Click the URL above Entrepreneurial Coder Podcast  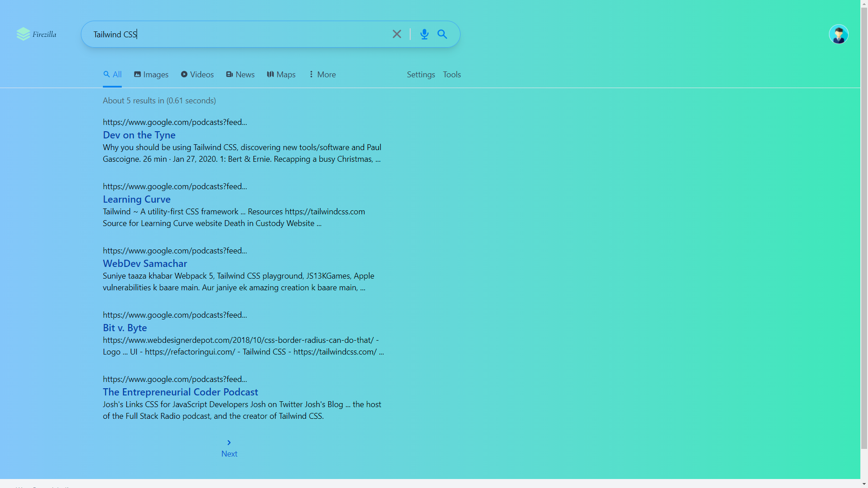[175, 379]
